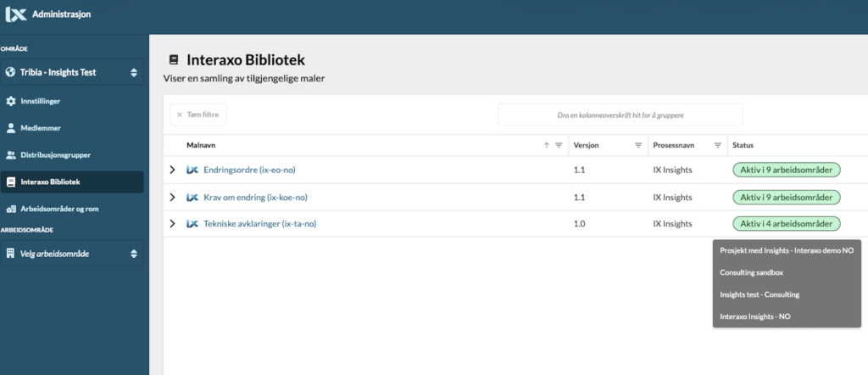This screenshot has height=375, width=868.
Task: Select Prosjekt med Insights - Interaxo demo NO
Action: (787, 250)
